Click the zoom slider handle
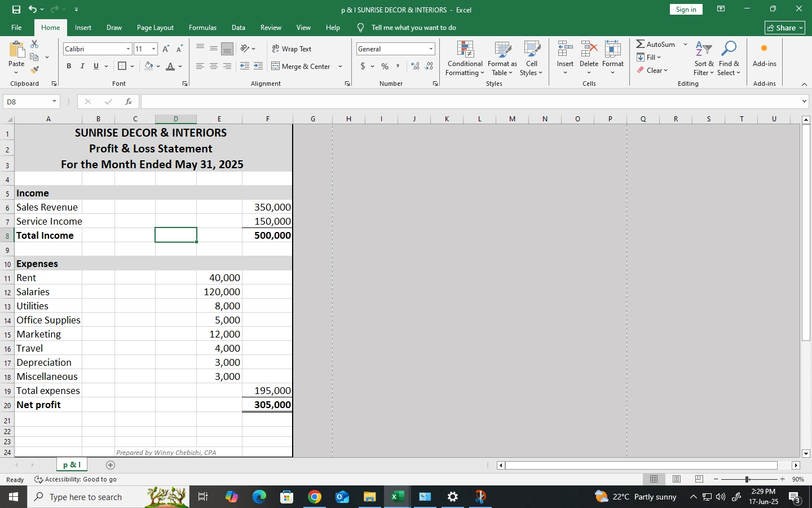The width and height of the screenshot is (812, 508). [x=747, y=479]
